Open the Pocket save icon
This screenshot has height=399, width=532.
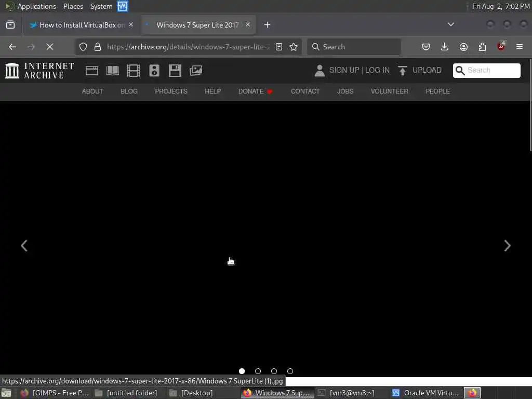426,47
